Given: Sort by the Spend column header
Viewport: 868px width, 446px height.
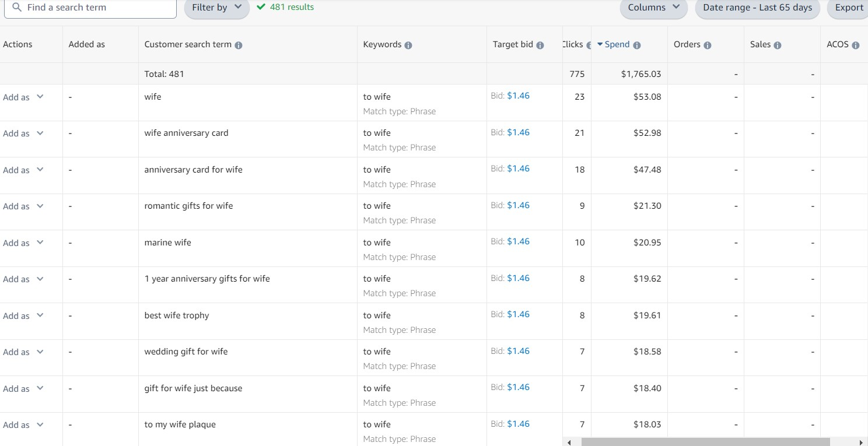Looking at the screenshot, I should pos(617,45).
